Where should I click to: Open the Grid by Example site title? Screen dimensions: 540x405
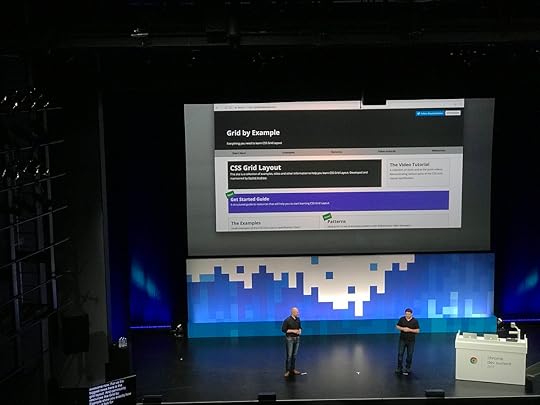pyautogui.click(x=253, y=133)
